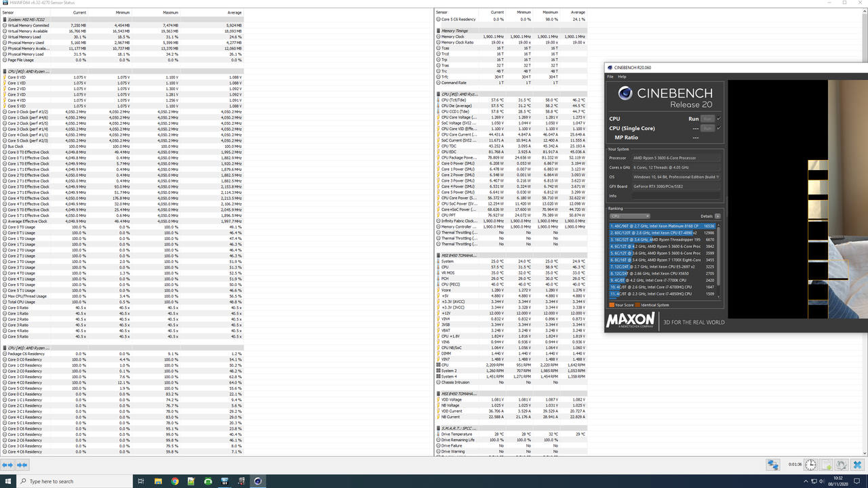
Task: Select the Command Rate sensor row
Action: 511,83
